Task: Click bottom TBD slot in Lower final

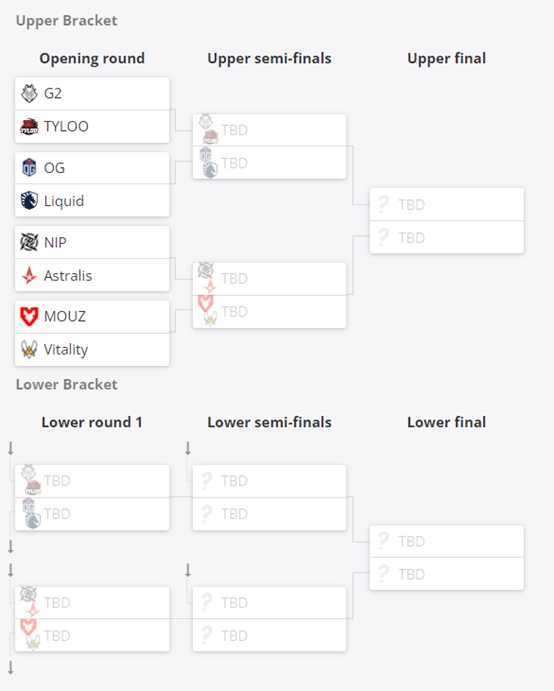Action: tap(446, 574)
